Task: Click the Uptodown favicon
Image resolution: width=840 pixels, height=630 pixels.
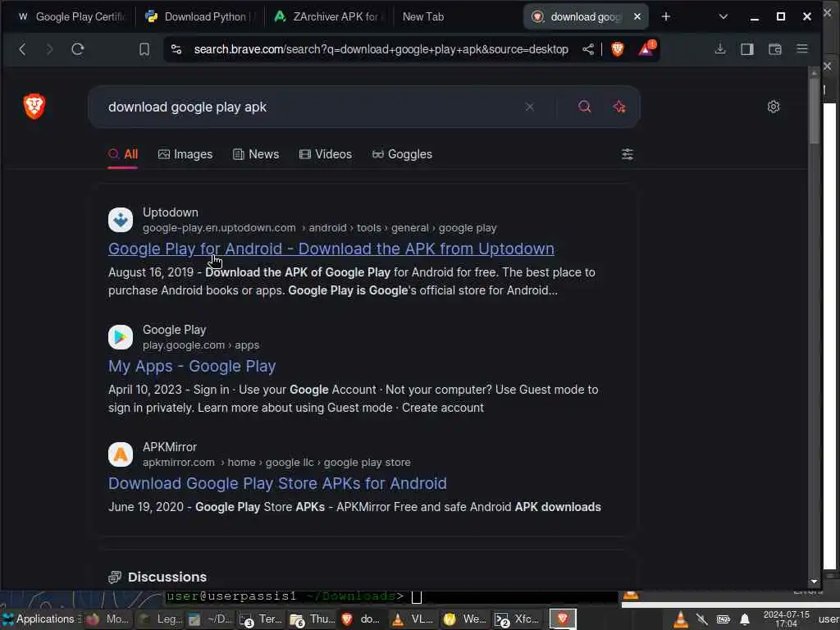Action: [x=121, y=220]
